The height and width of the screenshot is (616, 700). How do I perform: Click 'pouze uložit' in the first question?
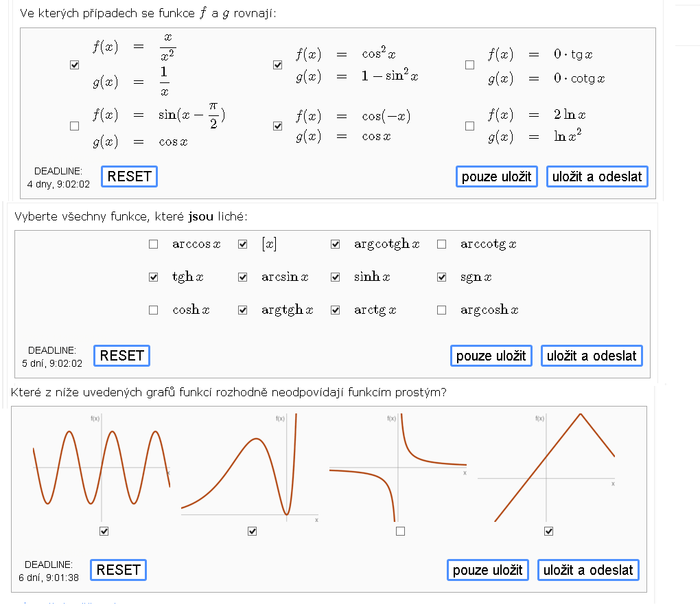[x=496, y=176]
